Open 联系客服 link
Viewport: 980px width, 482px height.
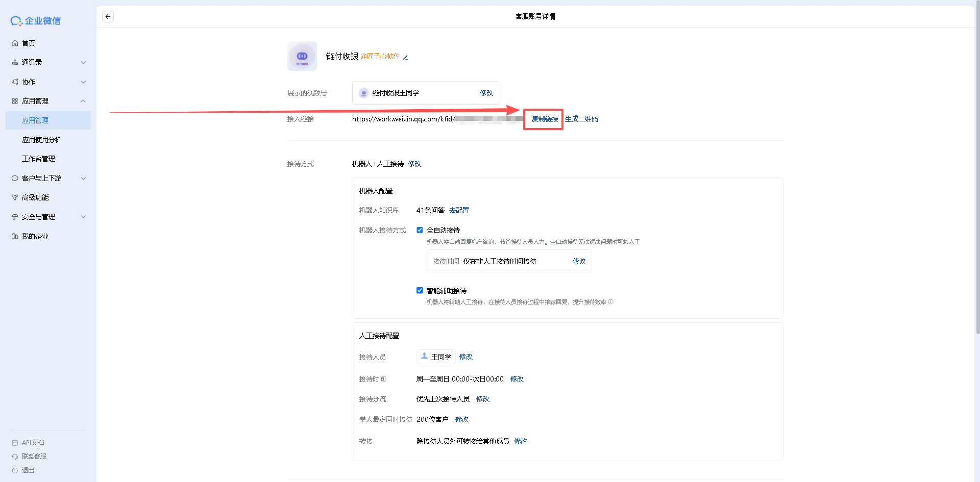click(x=34, y=456)
